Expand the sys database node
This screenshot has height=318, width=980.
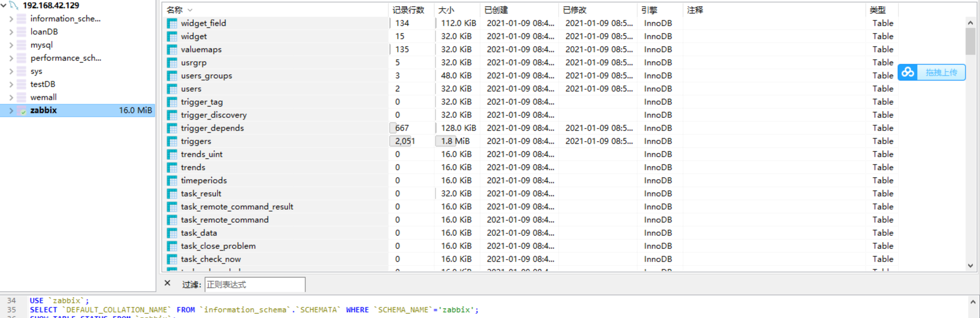[x=11, y=71]
